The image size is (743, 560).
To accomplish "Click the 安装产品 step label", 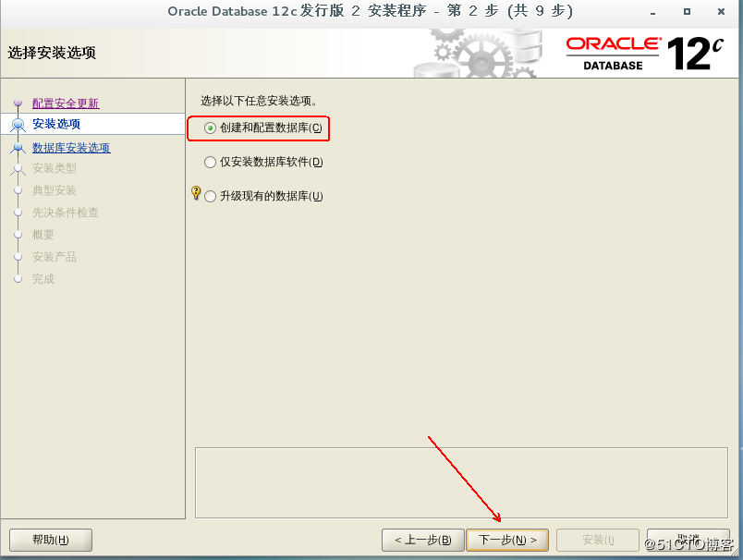I will point(54,257).
